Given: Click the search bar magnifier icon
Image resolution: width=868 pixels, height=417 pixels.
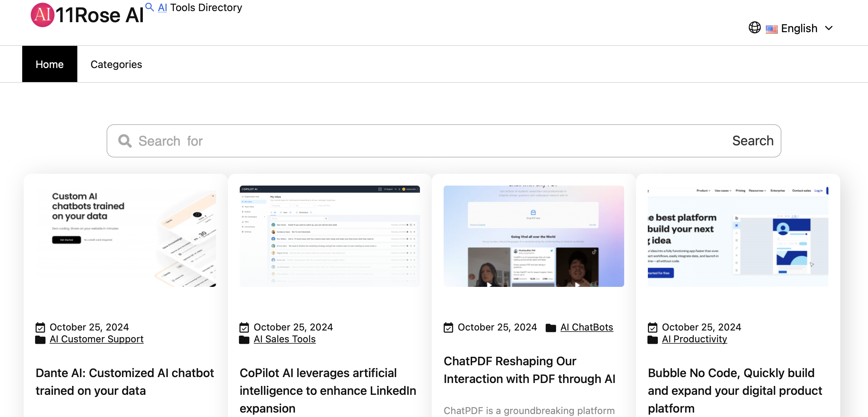Looking at the screenshot, I should coord(125,141).
